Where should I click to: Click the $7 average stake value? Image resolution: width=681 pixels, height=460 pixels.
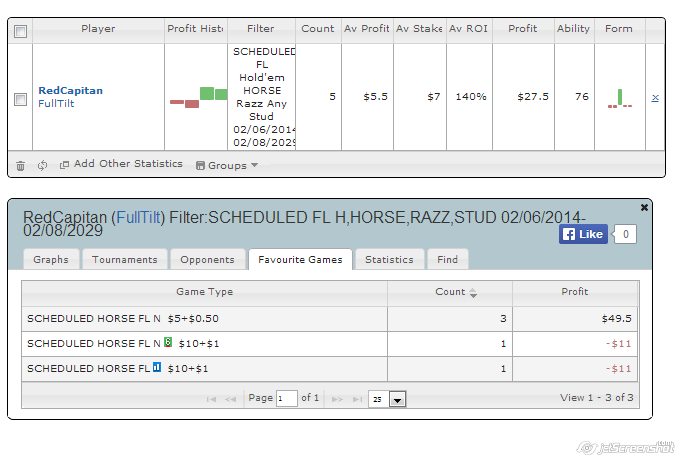tap(434, 96)
